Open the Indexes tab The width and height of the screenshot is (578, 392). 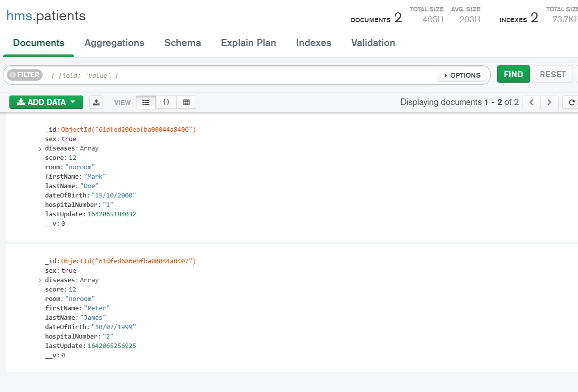[313, 43]
